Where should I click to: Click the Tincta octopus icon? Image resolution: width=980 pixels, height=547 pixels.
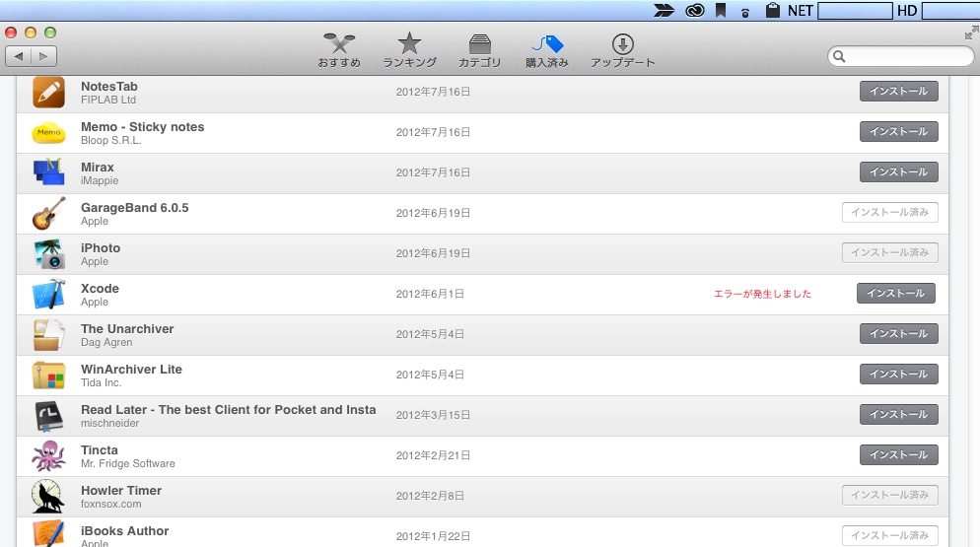tap(48, 455)
